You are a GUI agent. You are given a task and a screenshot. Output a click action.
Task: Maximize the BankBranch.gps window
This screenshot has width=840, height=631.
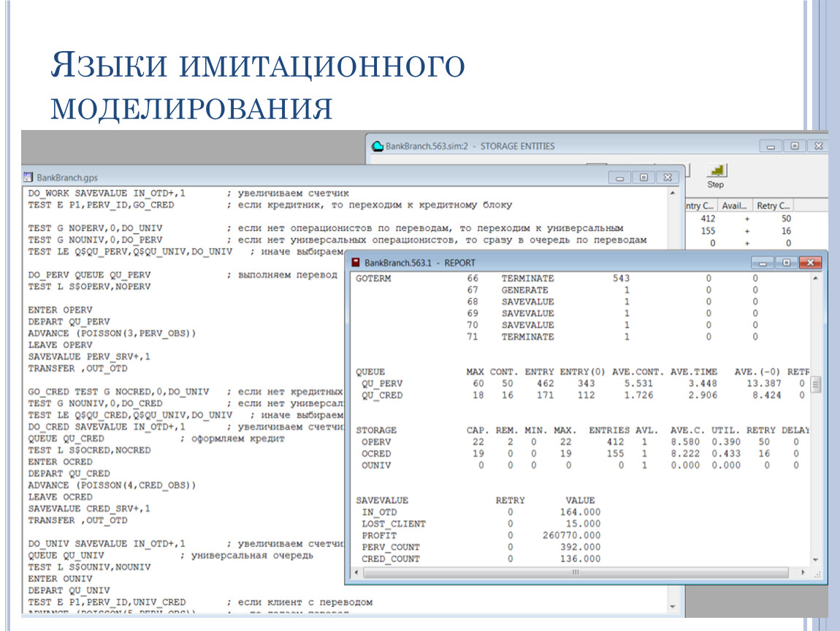[644, 177]
